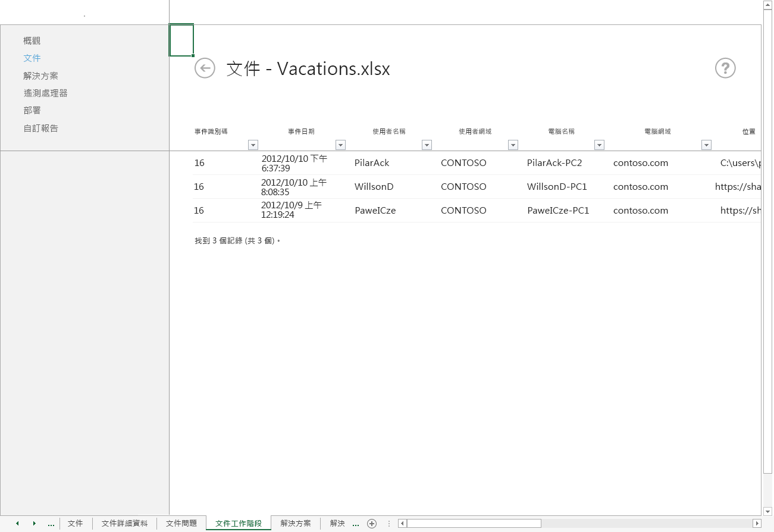The height and width of the screenshot is (532, 774).
Task: Open filter dropdown for 電腦名稱 column
Action: 599,145
